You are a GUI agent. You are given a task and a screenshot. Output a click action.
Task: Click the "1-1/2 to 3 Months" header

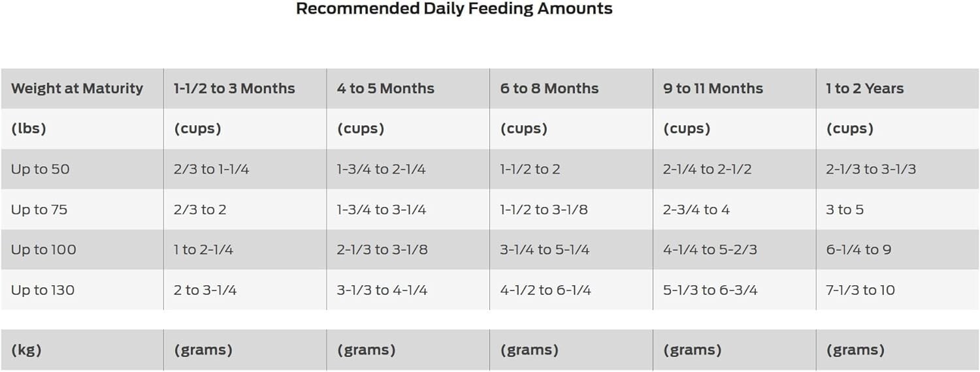pyautogui.click(x=234, y=89)
